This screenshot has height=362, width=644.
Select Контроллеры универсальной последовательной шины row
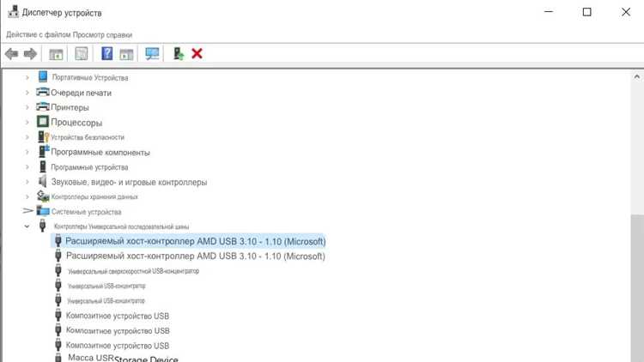(122, 226)
